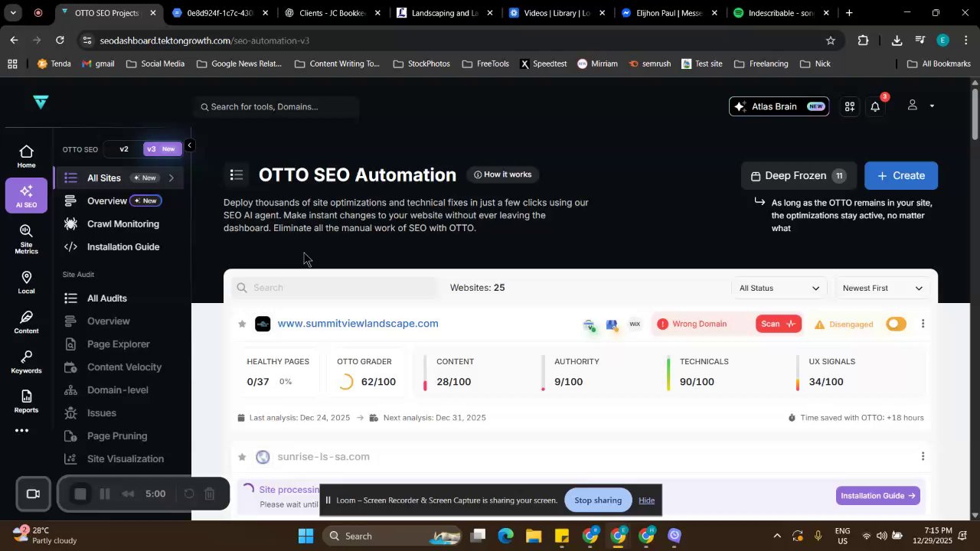The width and height of the screenshot is (980, 551).
Task: Open www.summitviewlandscape.com site link
Action: click(358, 324)
